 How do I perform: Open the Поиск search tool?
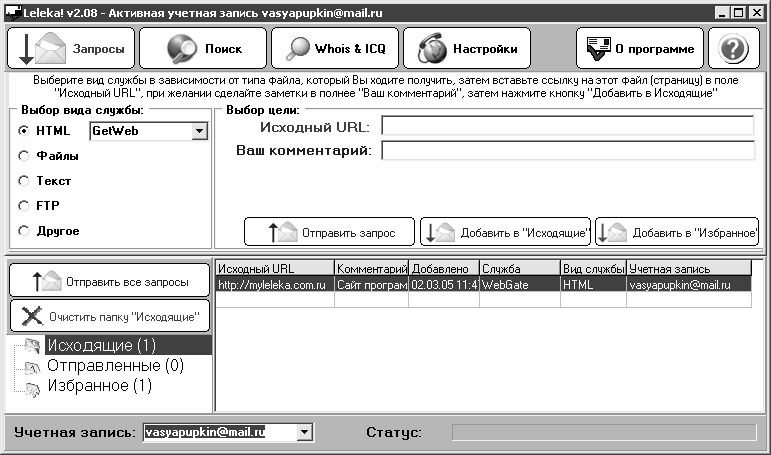[x=203, y=48]
